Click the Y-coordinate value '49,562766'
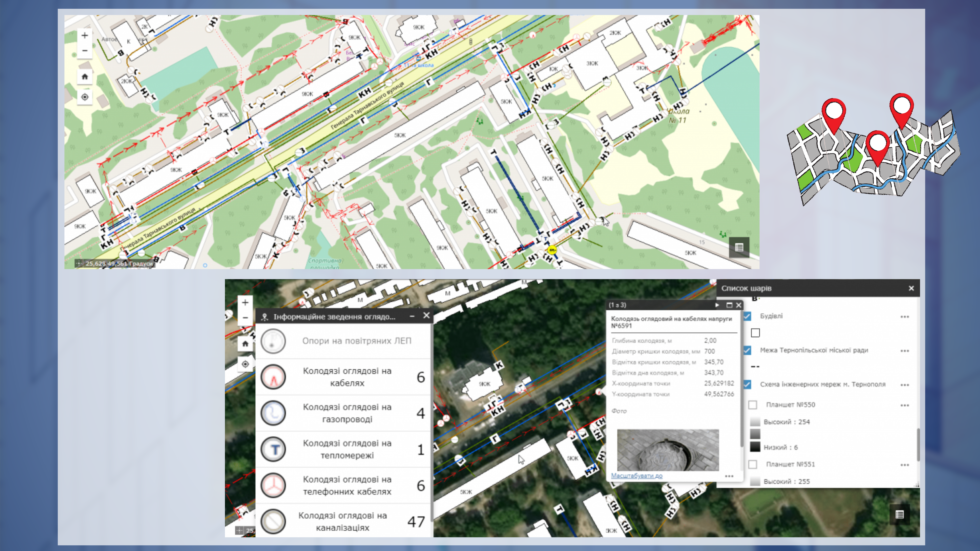Viewport: 980px width, 551px height. pyautogui.click(x=719, y=394)
